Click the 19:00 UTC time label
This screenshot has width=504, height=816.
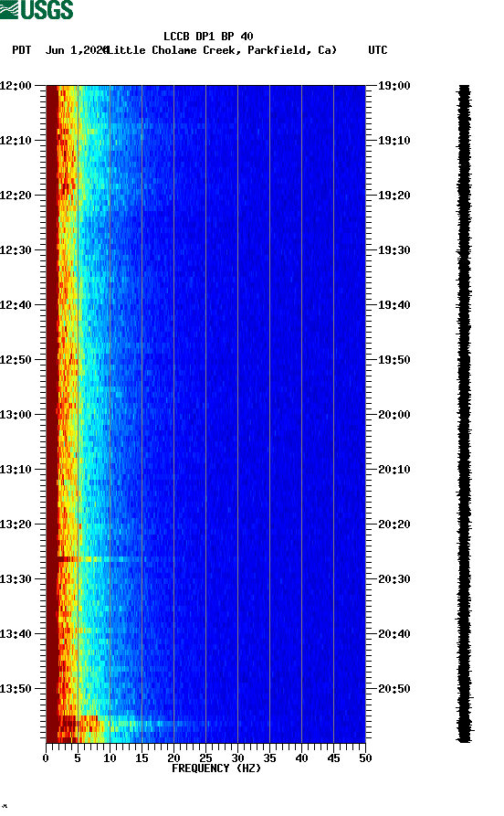click(x=394, y=85)
